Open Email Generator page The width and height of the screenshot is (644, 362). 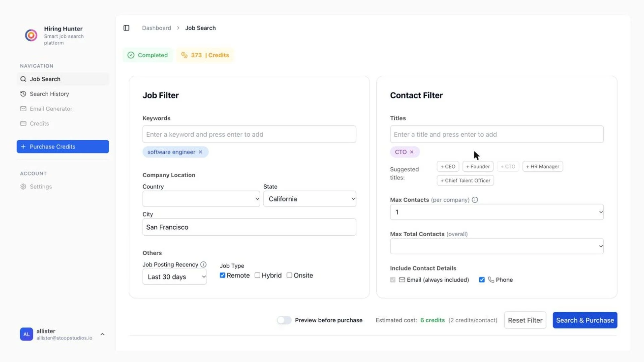[x=63, y=109]
